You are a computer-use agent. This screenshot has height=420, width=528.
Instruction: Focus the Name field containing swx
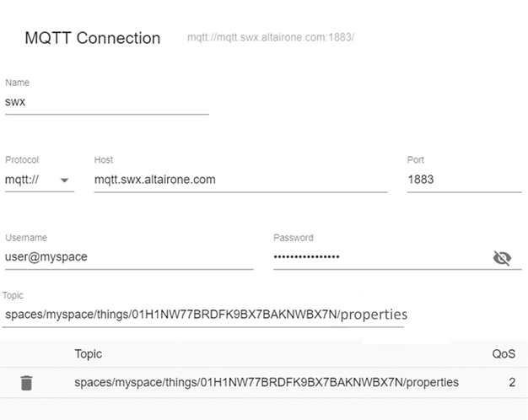pyautogui.click(x=106, y=100)
